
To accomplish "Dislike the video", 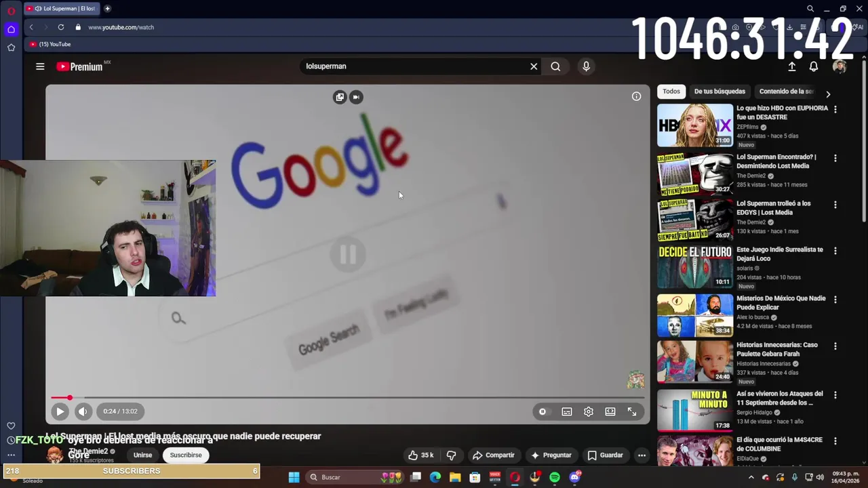I will coord(451,455).
